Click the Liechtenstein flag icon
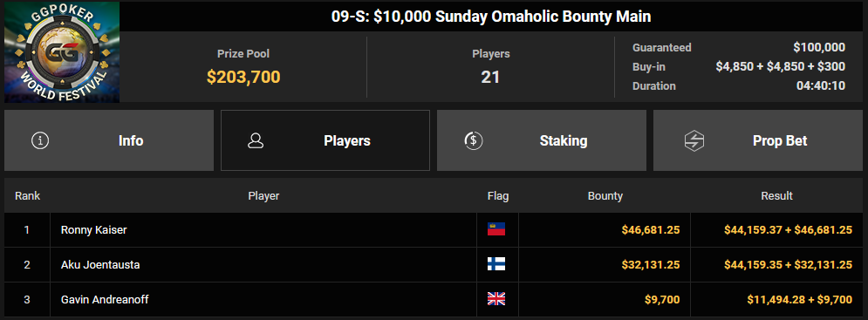Viewport: 868px width, 320px height. pos(496,230)
